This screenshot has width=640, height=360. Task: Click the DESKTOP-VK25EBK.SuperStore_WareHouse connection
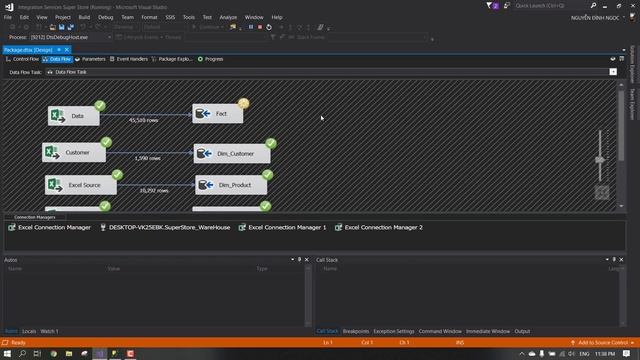(165, 227)
